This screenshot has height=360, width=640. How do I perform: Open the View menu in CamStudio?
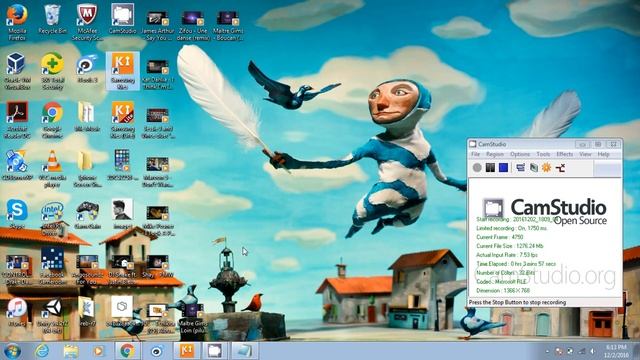(585, 154)
